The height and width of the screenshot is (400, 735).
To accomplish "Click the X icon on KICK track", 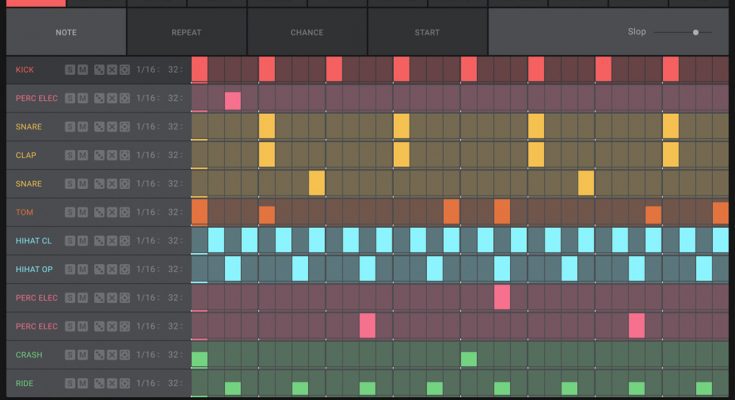I will 111,70.
